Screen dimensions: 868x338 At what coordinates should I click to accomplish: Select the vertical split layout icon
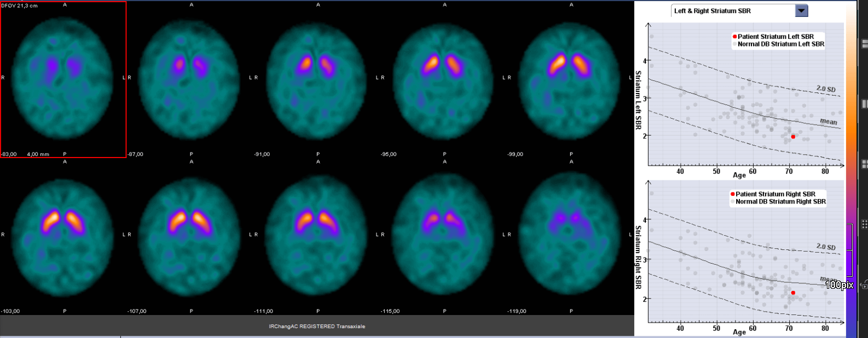pos(864,104)
